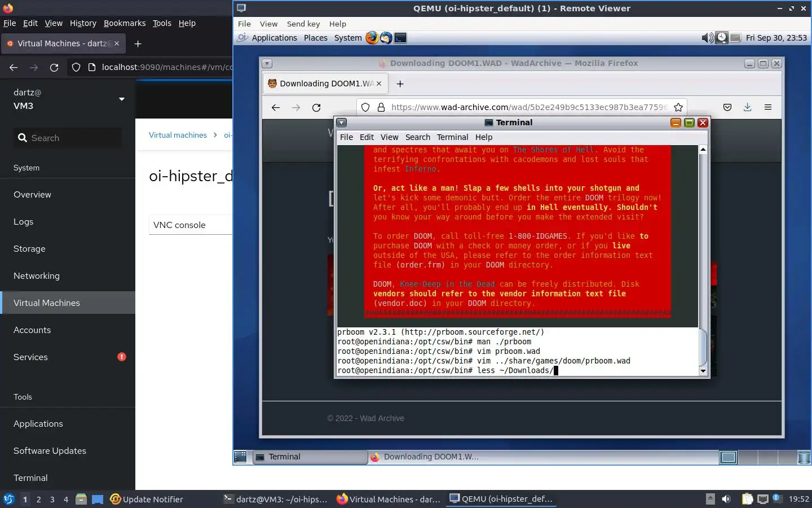Open guest Applications menu
This screenshot has width=812, height=508.
274,38
